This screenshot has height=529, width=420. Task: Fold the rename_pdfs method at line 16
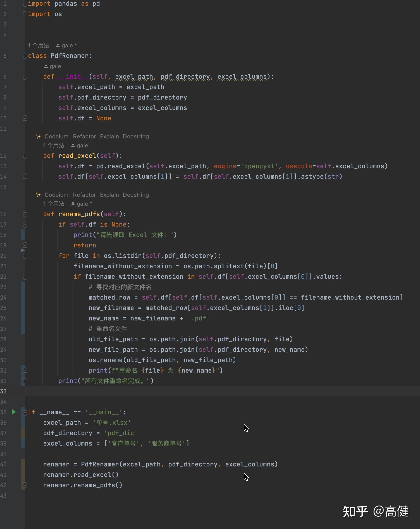[25, 214]
